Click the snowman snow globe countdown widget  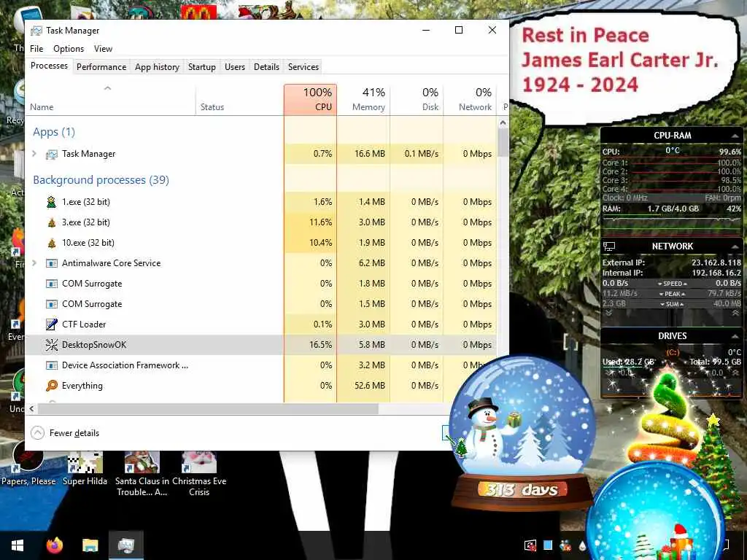click(x=522, y=431)
